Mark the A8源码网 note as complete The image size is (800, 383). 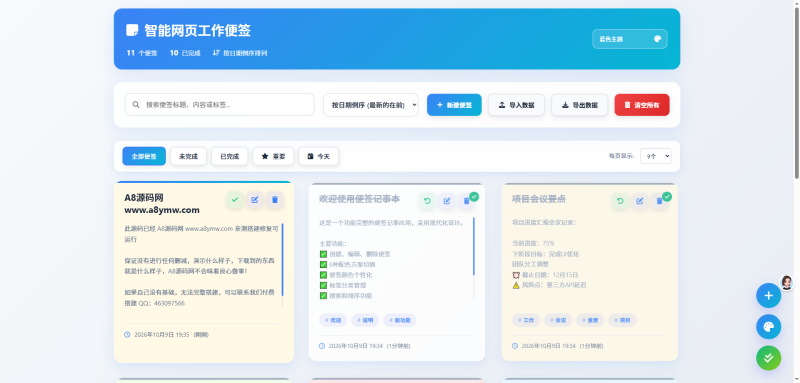[235, 200]
